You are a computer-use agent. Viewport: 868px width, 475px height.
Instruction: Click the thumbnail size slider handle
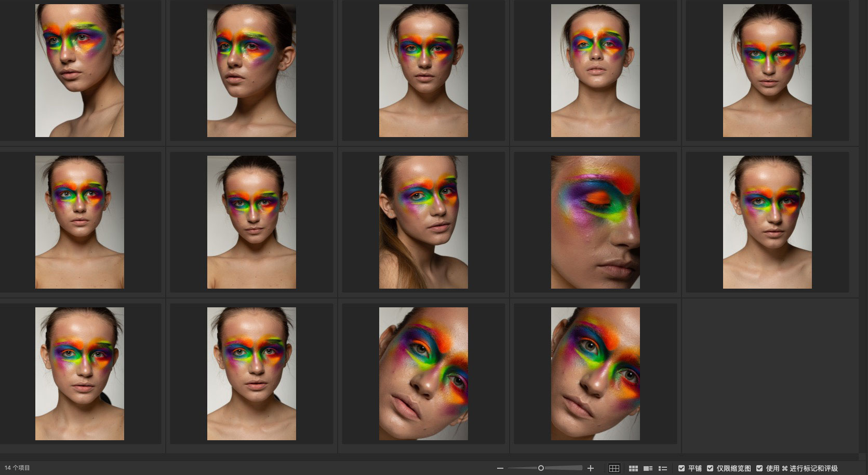tap(541, 468)
